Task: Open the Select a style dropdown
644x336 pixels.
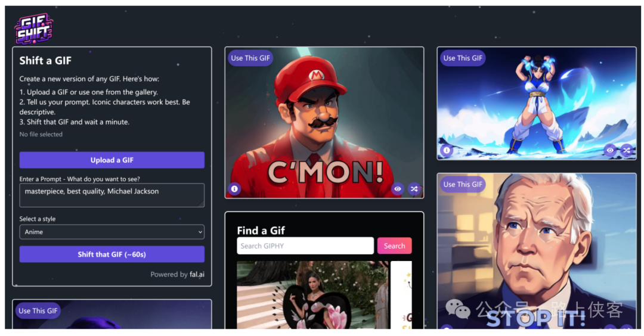Action: coord(112,232)
